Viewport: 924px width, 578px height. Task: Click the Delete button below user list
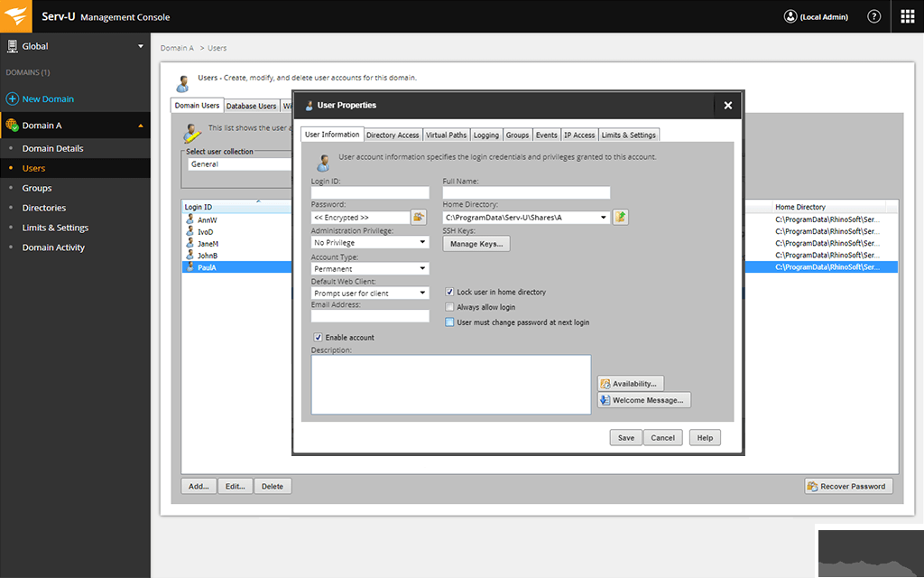point(273,486)
